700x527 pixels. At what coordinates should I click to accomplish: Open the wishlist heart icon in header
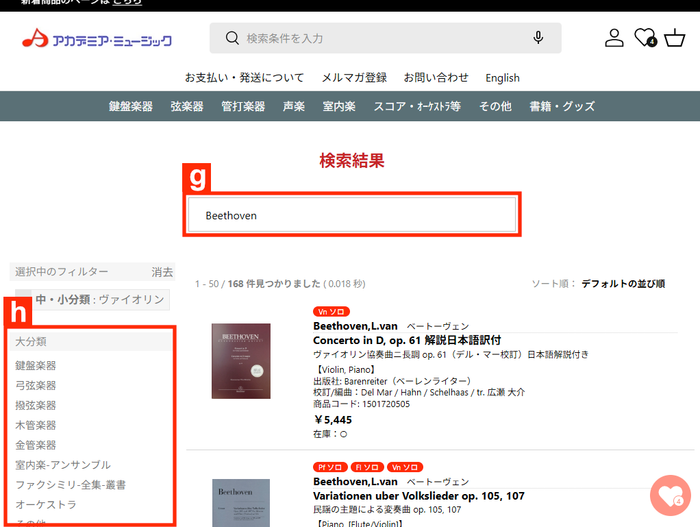pos(645,38)
